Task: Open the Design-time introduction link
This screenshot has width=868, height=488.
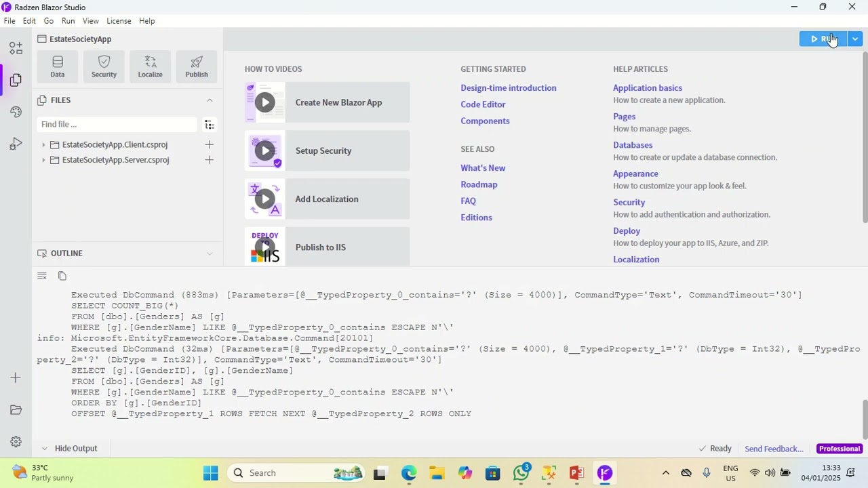Action: [x=509, y=88]
